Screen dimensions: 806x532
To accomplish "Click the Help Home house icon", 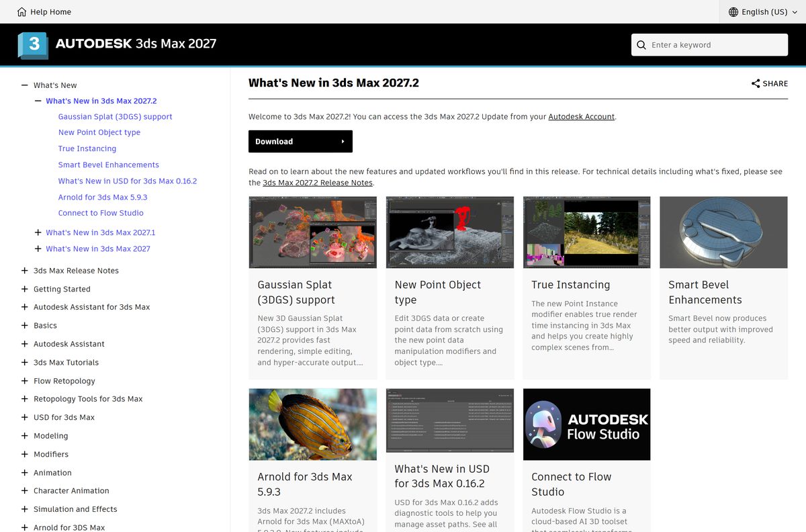I will click(x=22, y=11).
